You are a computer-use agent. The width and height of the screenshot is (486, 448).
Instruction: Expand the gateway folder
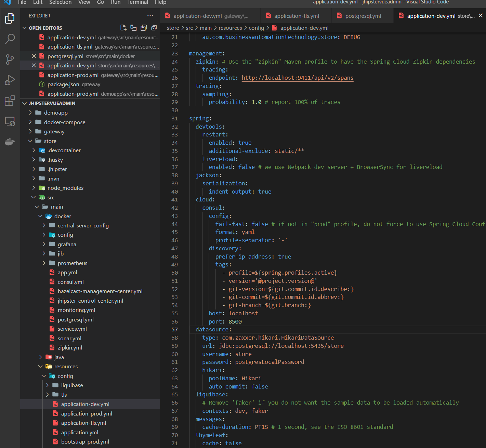[x=30, y=131]
